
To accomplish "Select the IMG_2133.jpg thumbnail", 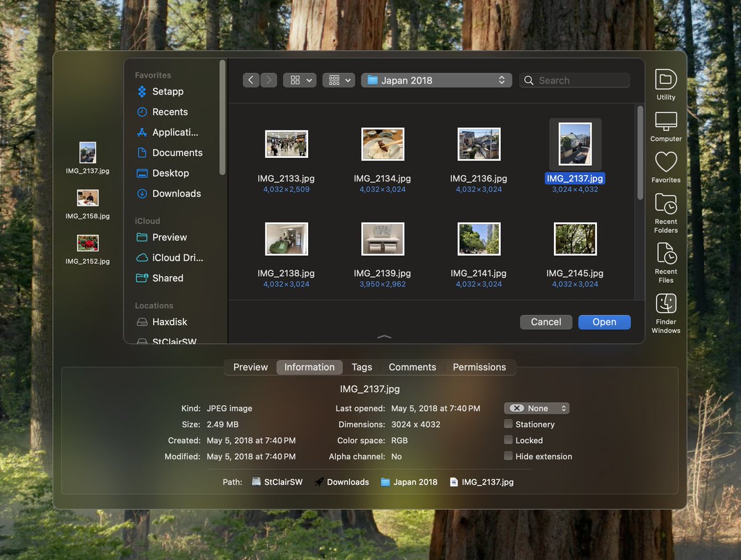I will tap(287, 144).
